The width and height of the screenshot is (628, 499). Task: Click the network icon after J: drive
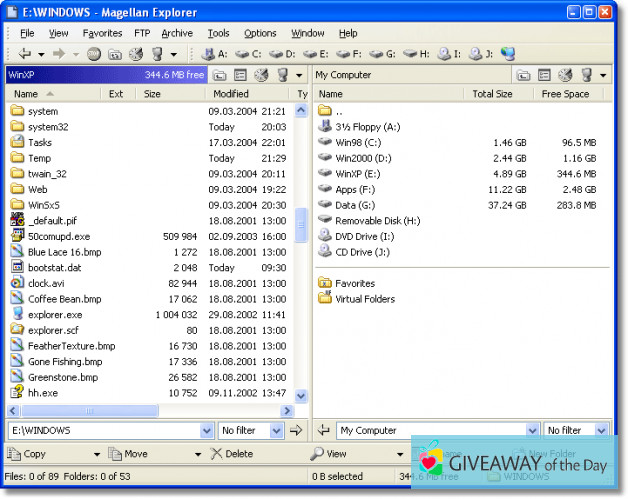(x=508, y=54)
